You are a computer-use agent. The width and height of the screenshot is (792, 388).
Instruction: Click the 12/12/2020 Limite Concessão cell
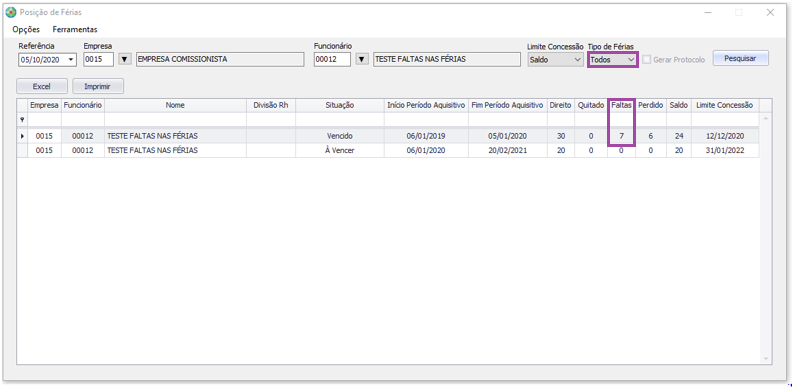(725, 136)
